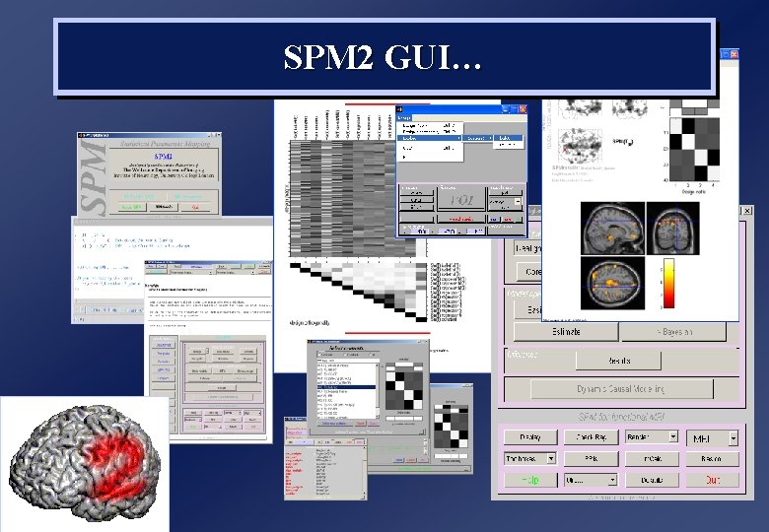
Task: Open the Utils dropdown
Action: point(591,480)
